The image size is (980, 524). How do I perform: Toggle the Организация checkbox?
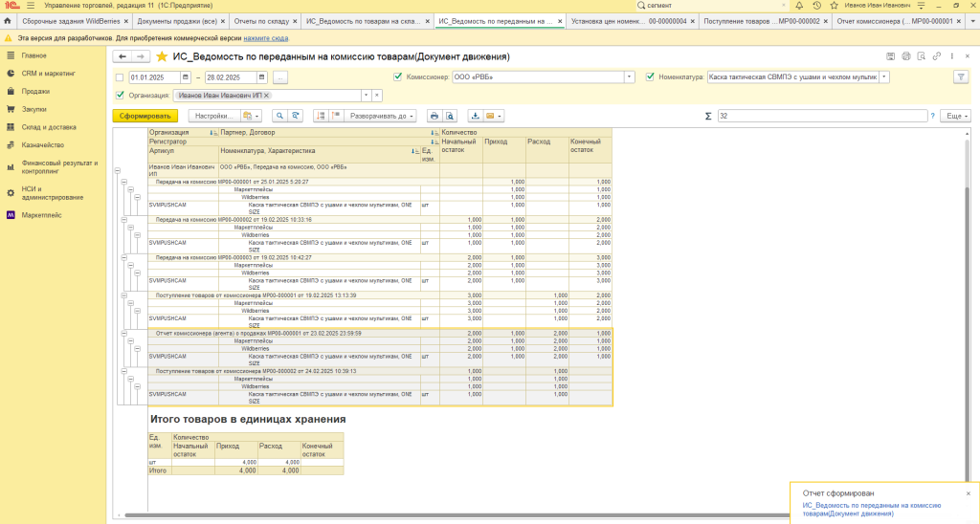click(x=120, y=96)
